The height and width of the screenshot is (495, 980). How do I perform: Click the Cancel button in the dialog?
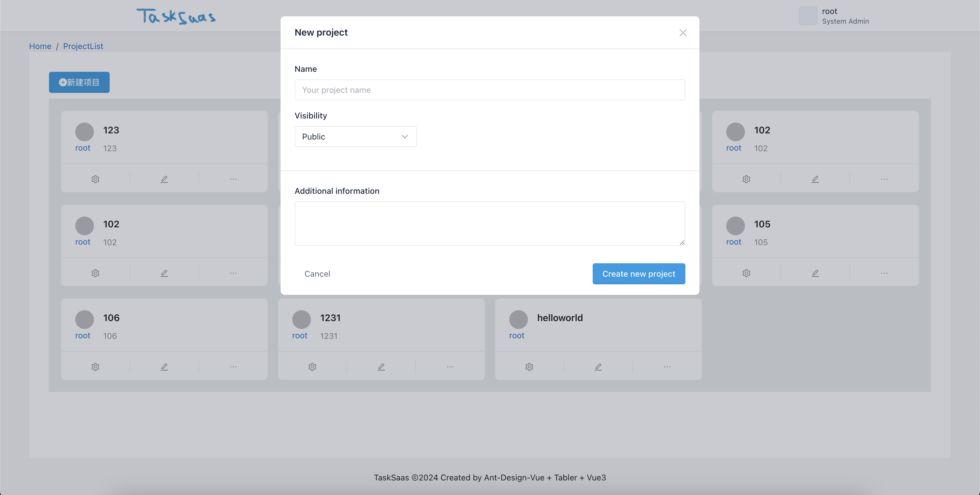[317, 274]
